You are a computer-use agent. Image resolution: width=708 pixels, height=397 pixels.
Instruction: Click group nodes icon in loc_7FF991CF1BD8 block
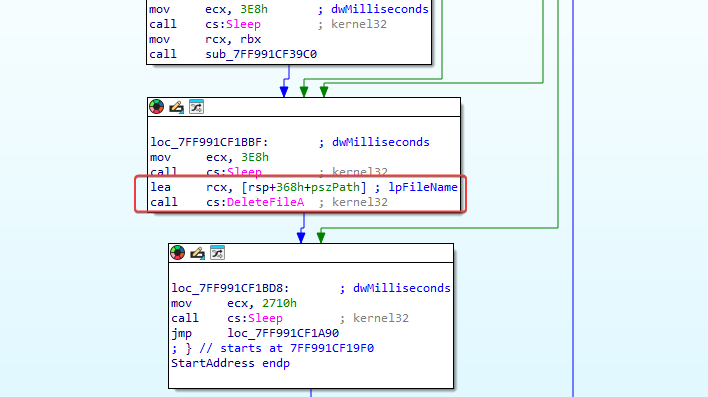point(217,253)
